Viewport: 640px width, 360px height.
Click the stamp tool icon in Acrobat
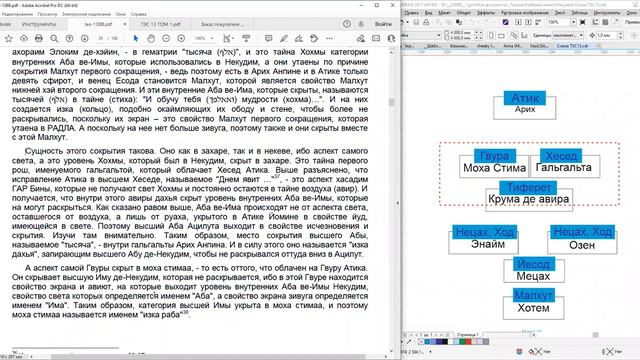[x=314, y=38]
